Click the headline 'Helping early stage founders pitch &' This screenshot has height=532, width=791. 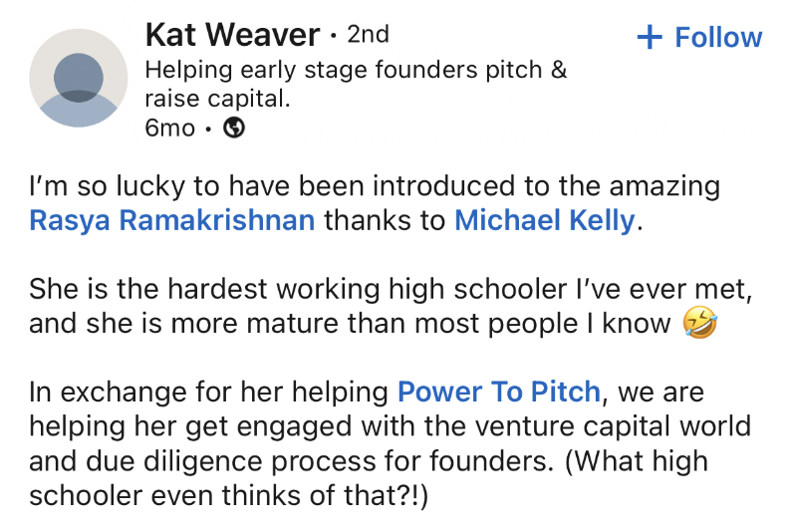[357, 70]
